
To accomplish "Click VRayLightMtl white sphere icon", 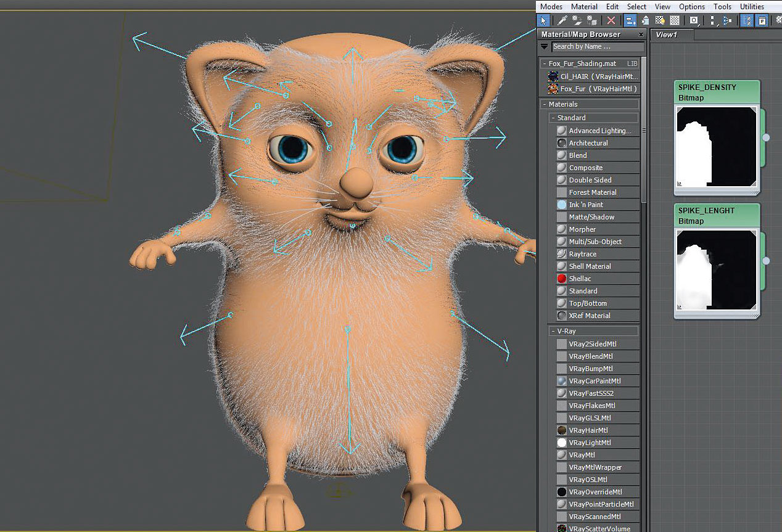I will (x=562, y=443).
